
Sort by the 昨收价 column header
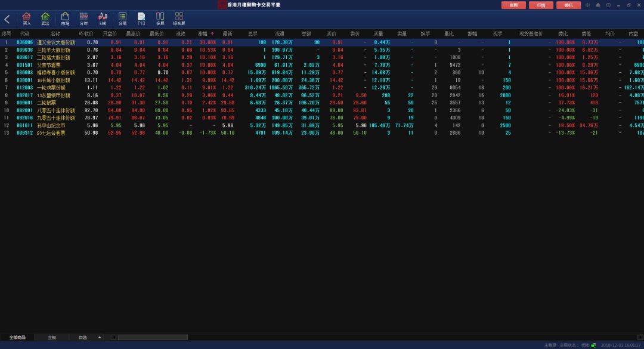coord(86,34)
